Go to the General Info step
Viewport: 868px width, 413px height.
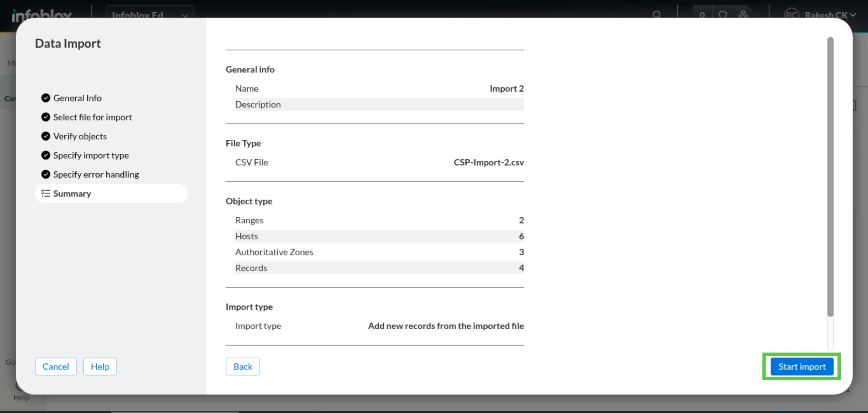pos(77,98)
